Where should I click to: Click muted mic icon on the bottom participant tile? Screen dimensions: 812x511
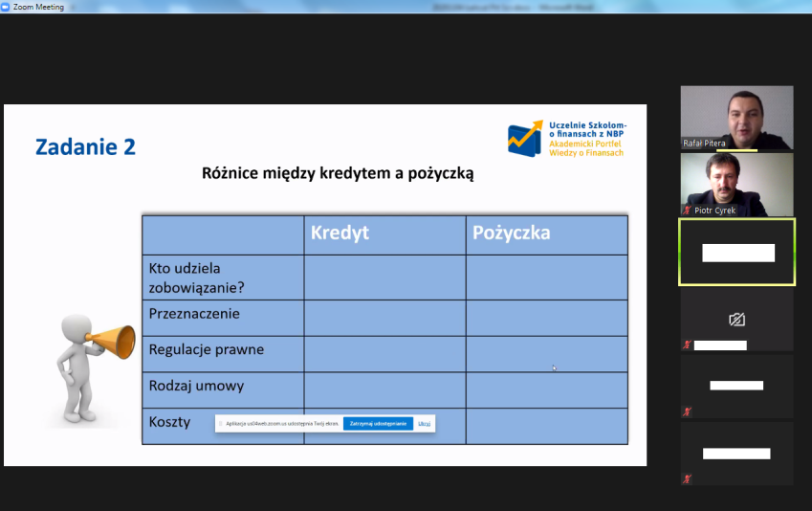pos(687,478)
